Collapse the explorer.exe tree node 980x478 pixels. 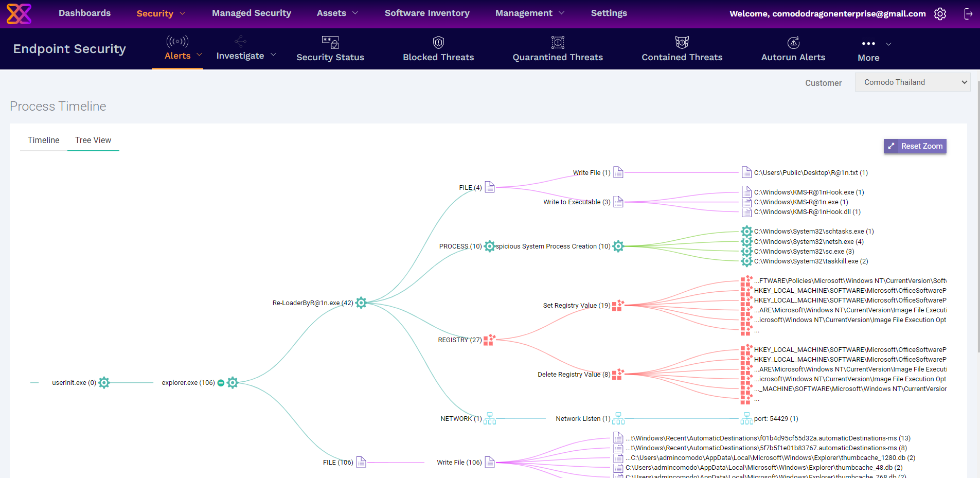221,382
